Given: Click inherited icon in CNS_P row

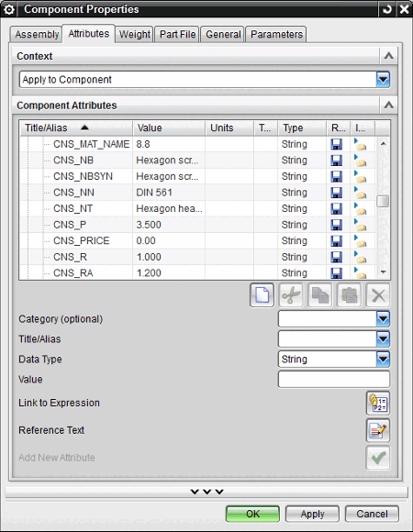Looking at the screenshot, I should pyautogui.click(x=361, y=225).
